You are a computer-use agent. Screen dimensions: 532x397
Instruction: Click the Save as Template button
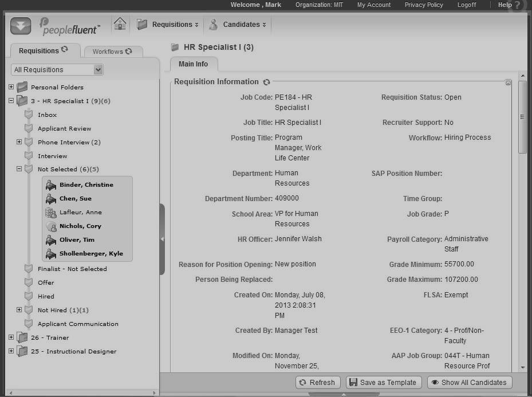(x=384, y=383)
